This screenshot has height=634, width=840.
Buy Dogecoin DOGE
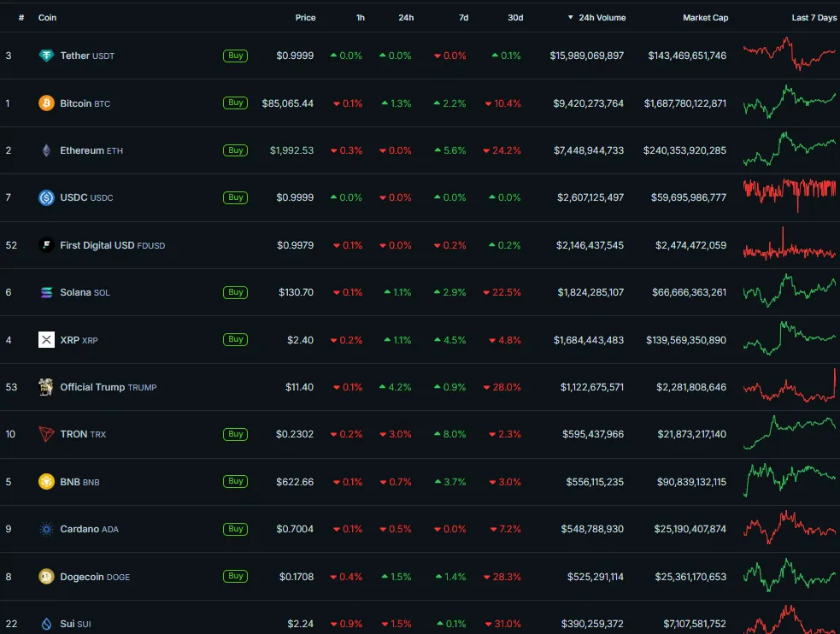pyautogui.click(x=235, y=576)
